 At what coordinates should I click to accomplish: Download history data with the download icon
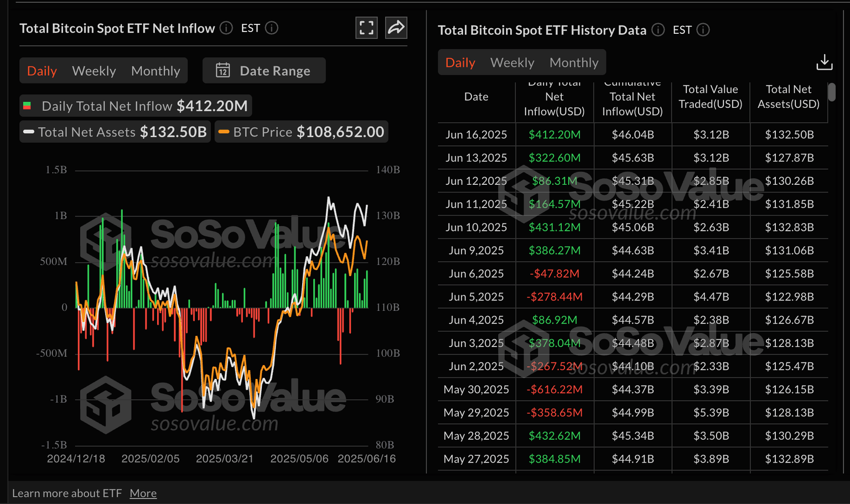point(824,62)
